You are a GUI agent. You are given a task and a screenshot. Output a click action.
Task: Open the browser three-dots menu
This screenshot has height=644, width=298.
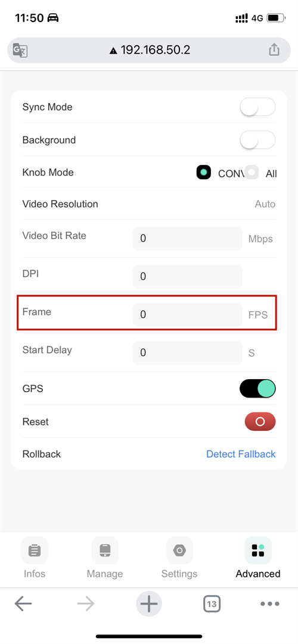coord(270,604)
